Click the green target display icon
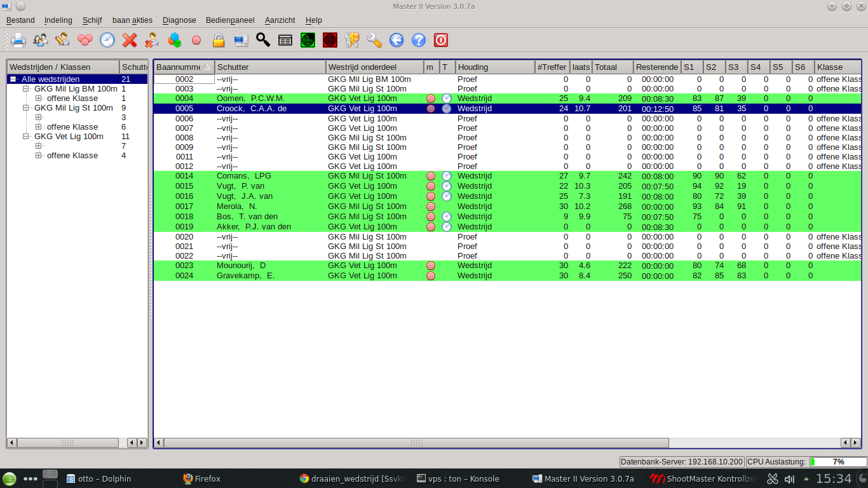The height and width of the screenshot is (488, 868). (308, 40)
